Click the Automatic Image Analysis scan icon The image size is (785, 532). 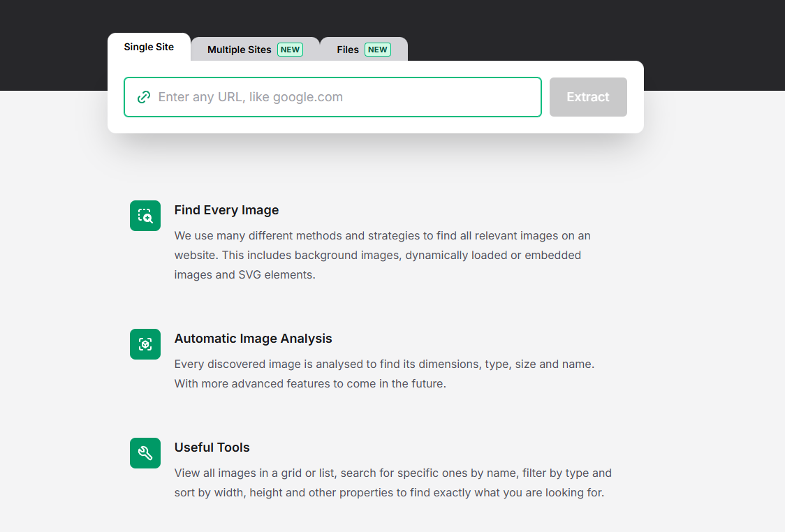pos(145,344)
